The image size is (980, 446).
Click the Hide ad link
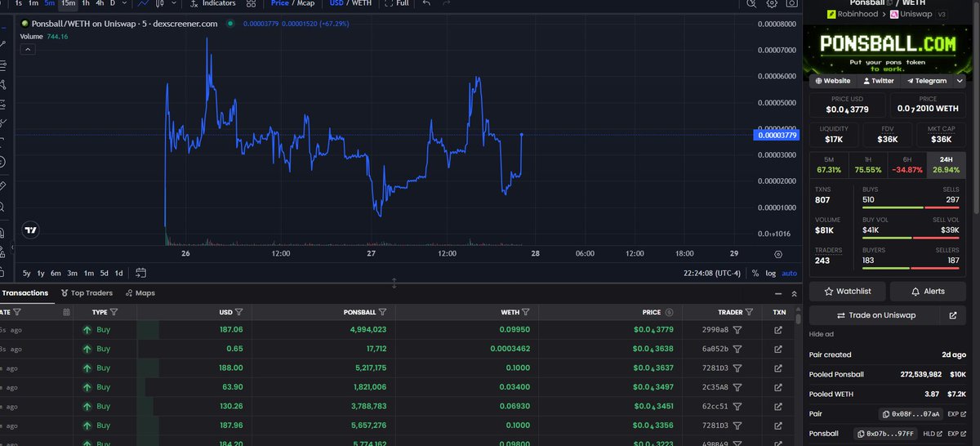point(822,334)
